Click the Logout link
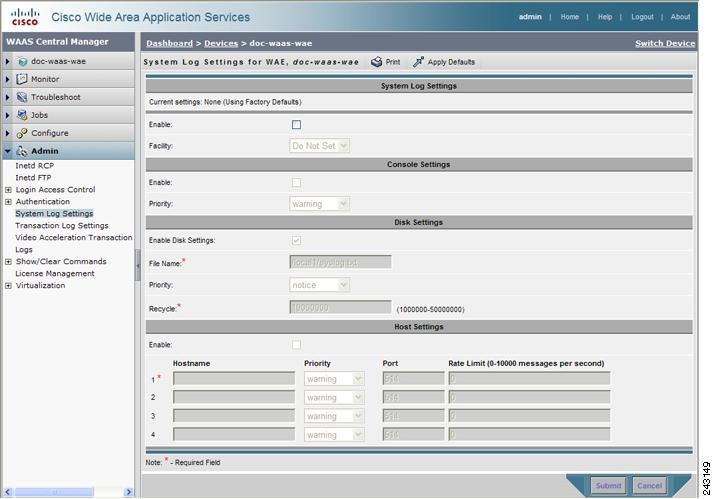This screenshot has width=712, height=499. [x=642, y=17]
